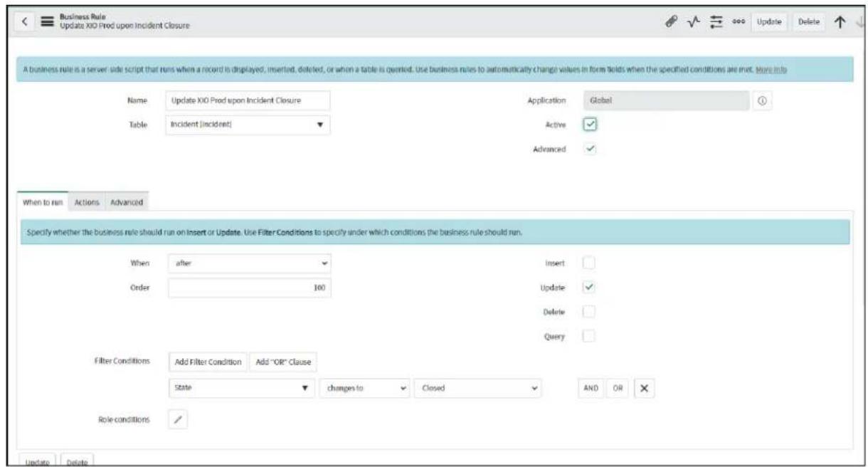
Task: Click the header Update button
Action: point(770,22)
